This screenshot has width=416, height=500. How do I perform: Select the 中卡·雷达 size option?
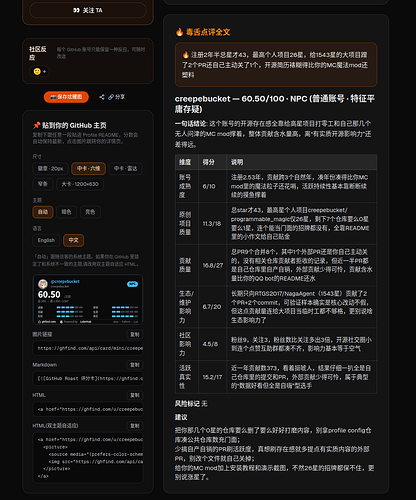(x=126, y=169)
